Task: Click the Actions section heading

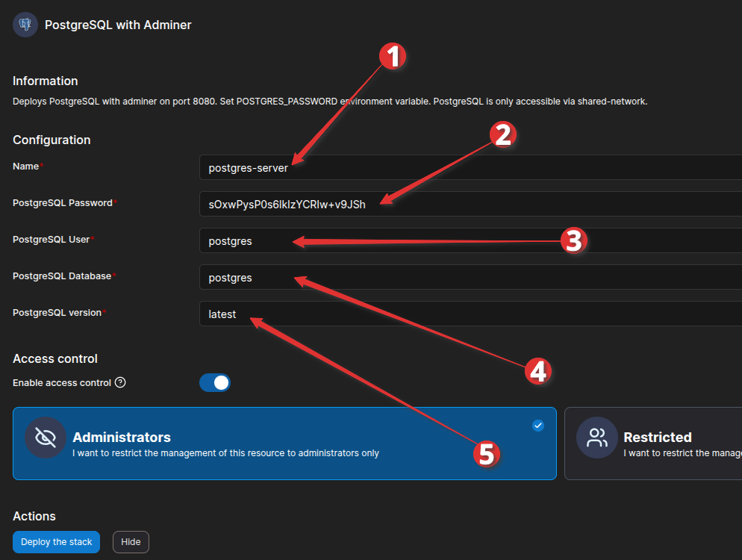Action: 34,517
